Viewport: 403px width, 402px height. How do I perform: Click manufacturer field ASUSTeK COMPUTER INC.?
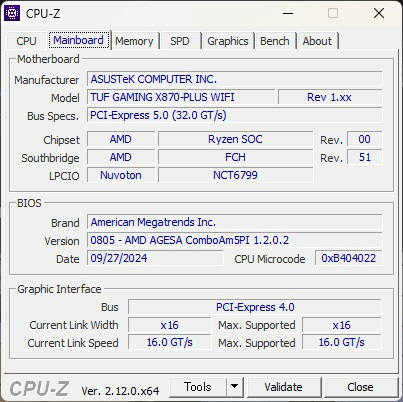[x=234, y=79]
